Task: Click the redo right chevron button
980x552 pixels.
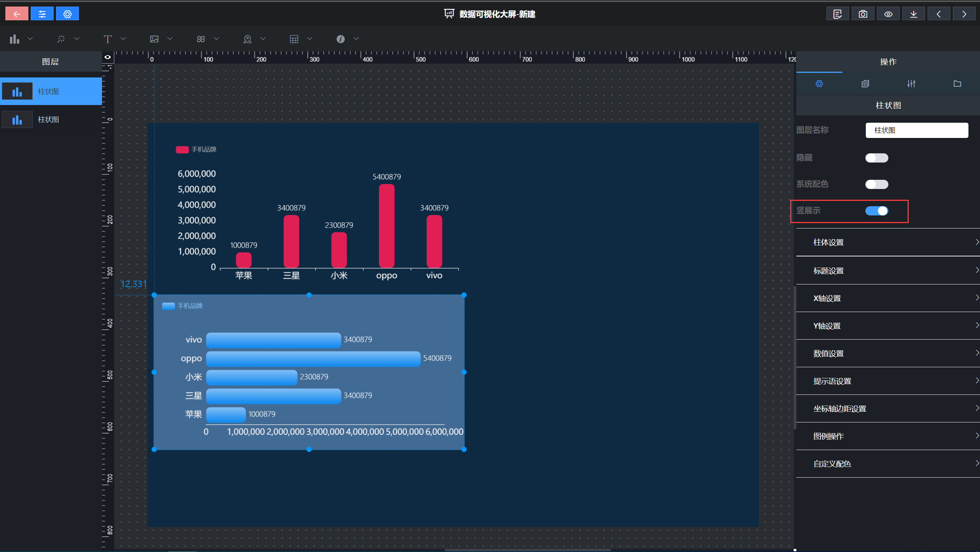Action: 964,14
